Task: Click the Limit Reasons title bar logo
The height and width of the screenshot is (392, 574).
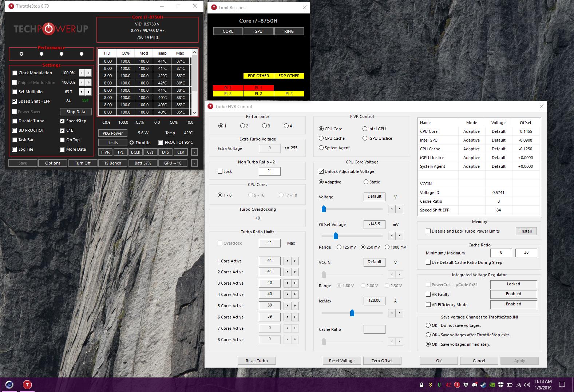Action: click(x=214, y=7)
